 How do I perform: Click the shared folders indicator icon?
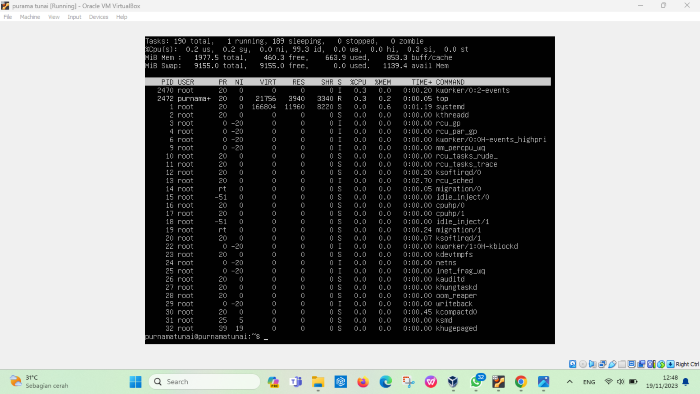point(622,364)
